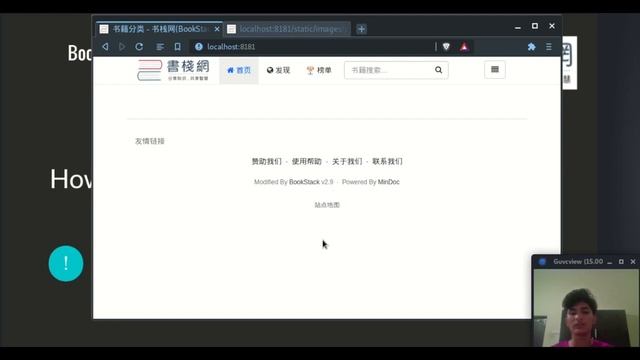640x360 pixels.
Task: Click the 書棧網 site logo
Action: pos(173,70)
